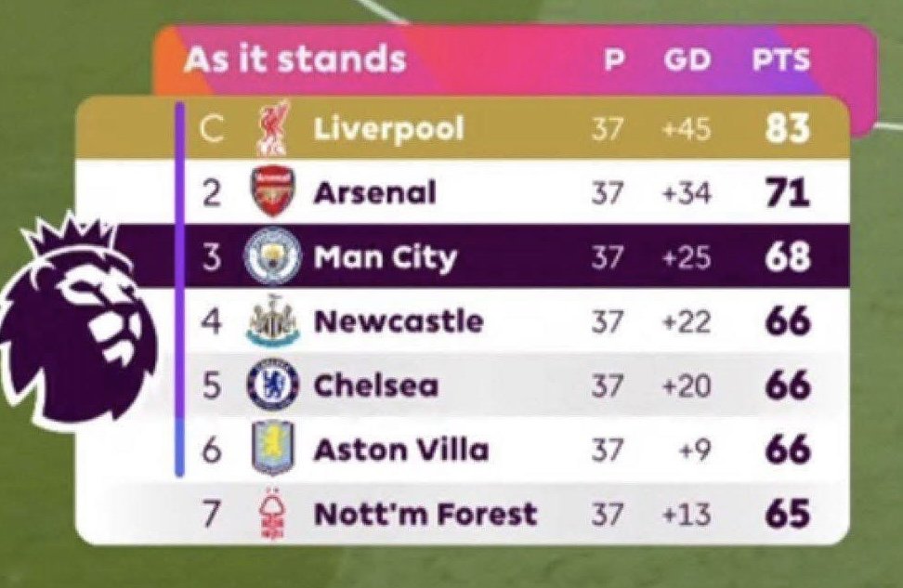Click the GD column header

coord(687,59)
